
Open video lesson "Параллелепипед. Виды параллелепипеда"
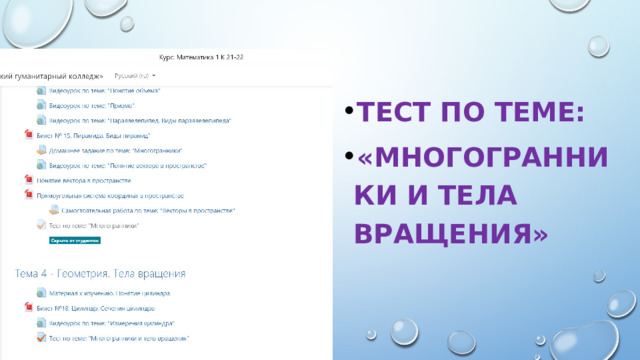click(140, 121)
